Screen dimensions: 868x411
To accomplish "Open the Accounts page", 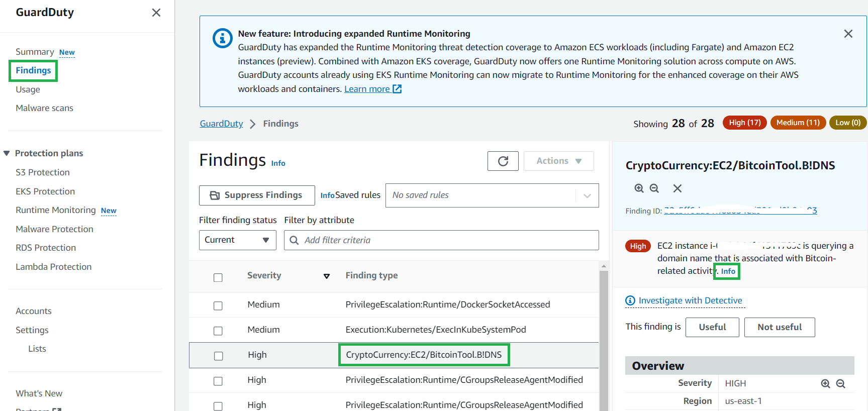I will point(34,311).
